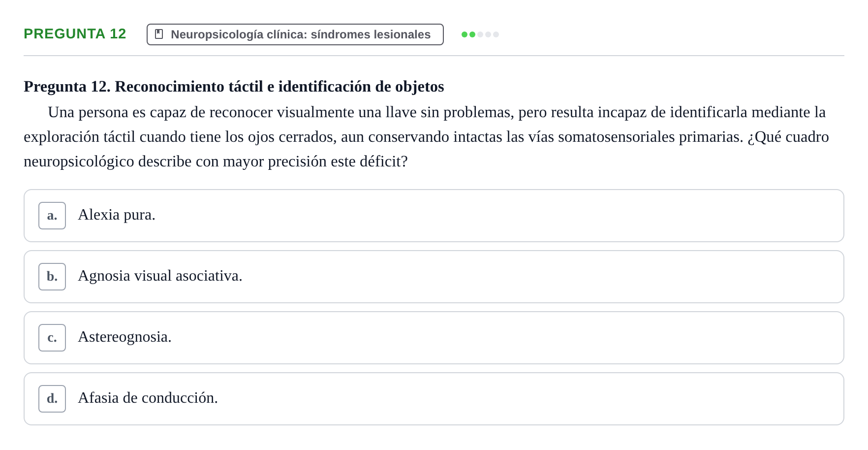Select option a letter box
This screenshot has width=868, height=450.
pos(52,216)
